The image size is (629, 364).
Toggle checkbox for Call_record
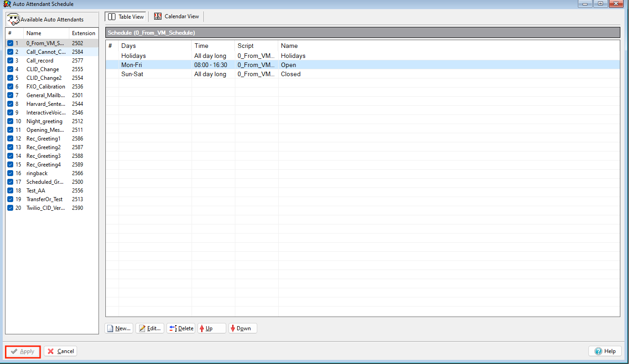pos(10,61)
